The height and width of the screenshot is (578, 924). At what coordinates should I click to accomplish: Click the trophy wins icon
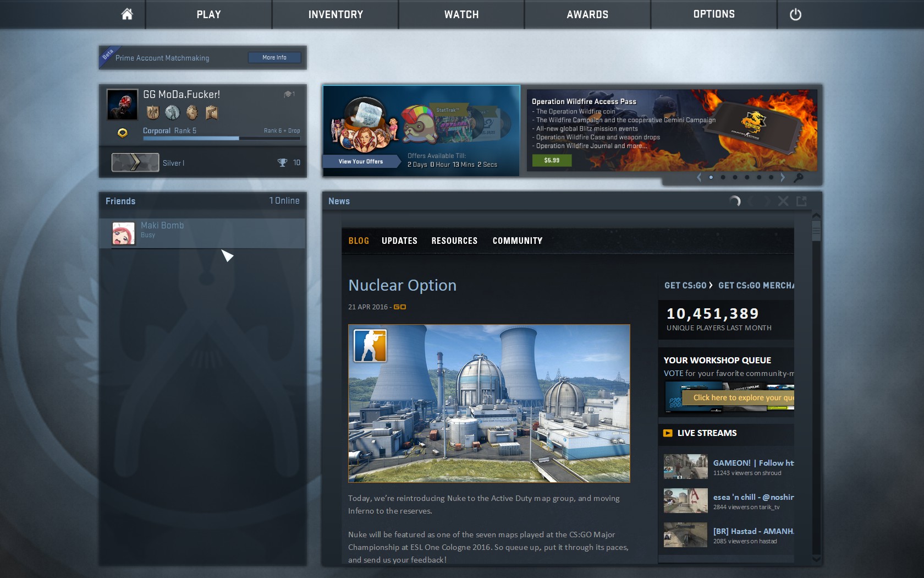[282, 162]
